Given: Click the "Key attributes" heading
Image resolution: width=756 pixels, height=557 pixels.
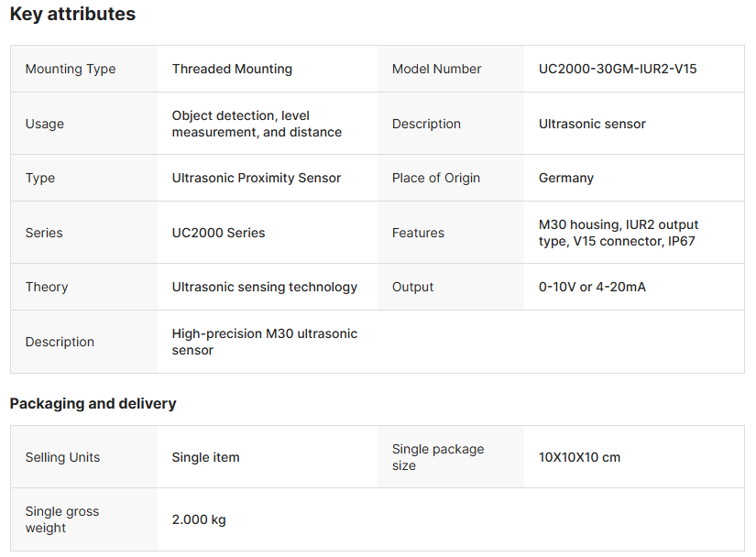Looking at the screenshot, I should (x=72, y=15).
